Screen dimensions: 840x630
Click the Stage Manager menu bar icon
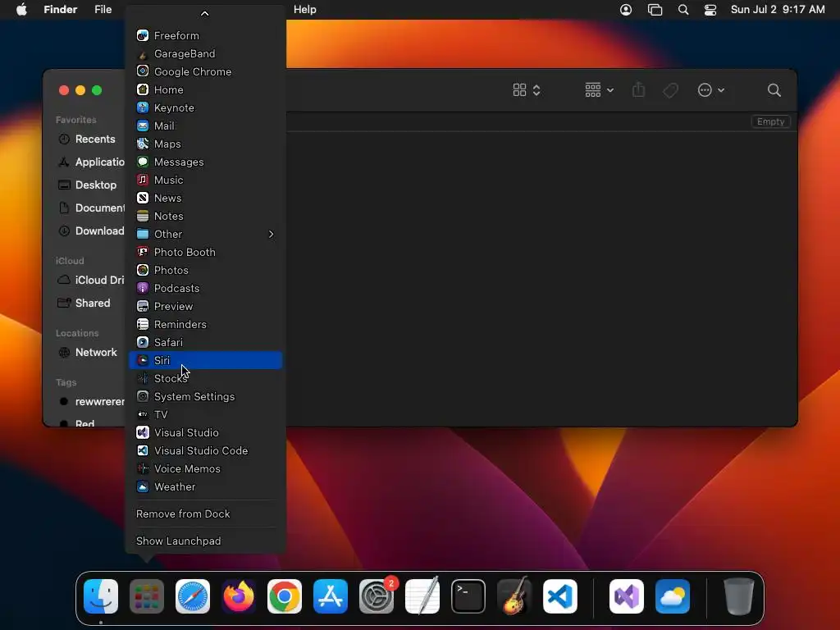[655, 10]
